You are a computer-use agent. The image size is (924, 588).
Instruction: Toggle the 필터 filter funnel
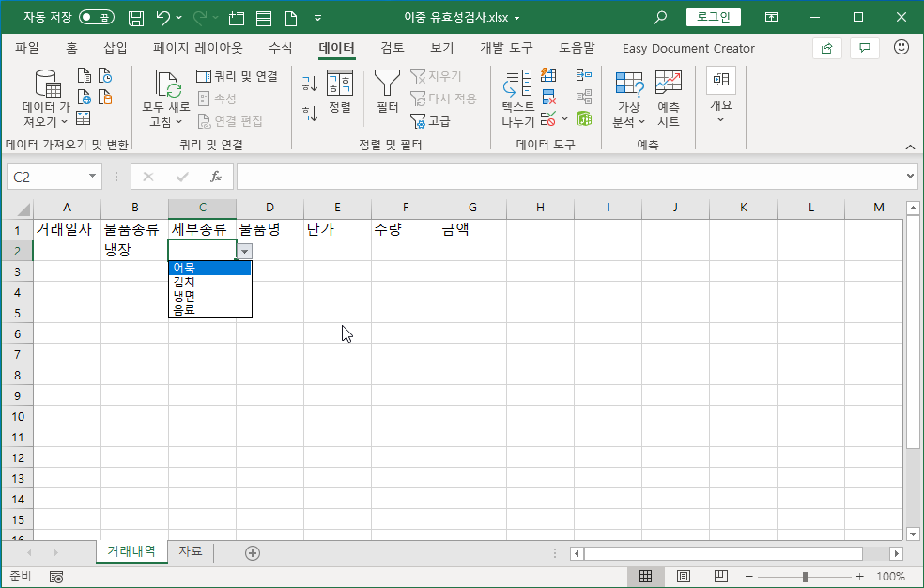click(x=387, y=91)
